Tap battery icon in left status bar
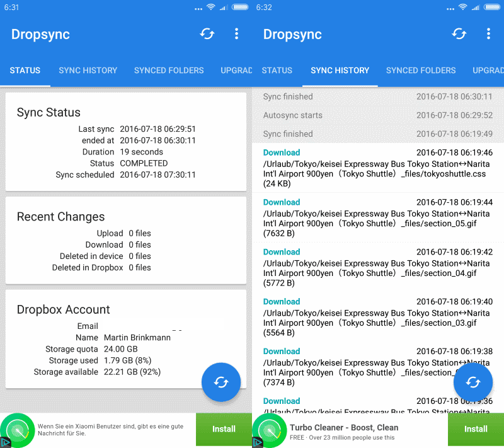This screenshot has width=504, height=448. [x=240, y=7]
